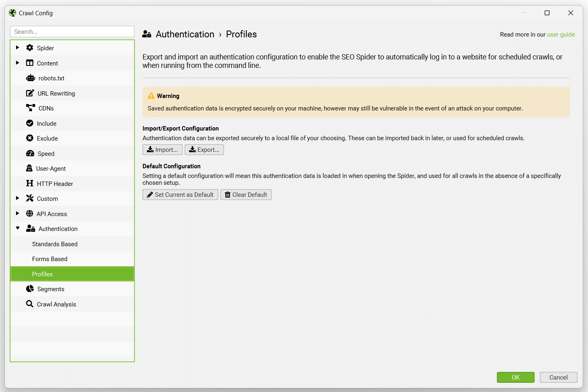
Task: Switch to Standards Based authentication
Action: [55, 244]
